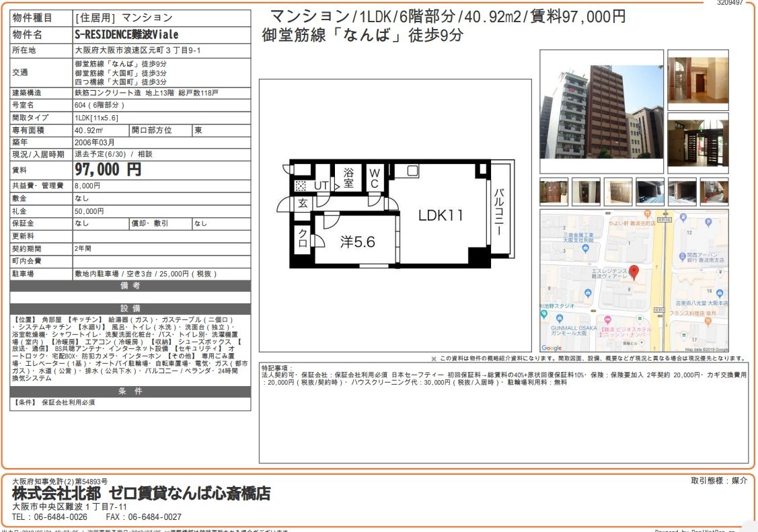Click the クロ closet on the floor plan
This screenshot has width=758, height=532.
pyautogui.click(x=303, y=238)
